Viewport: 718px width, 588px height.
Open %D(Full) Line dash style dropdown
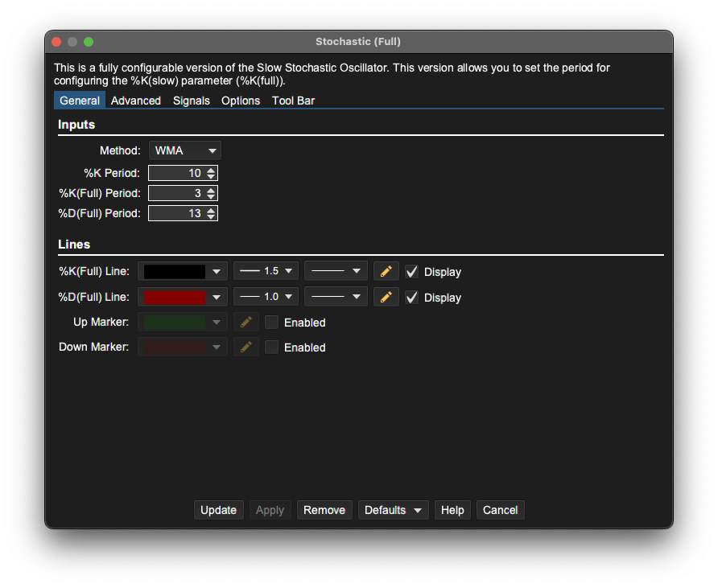(x=336, y=297)
